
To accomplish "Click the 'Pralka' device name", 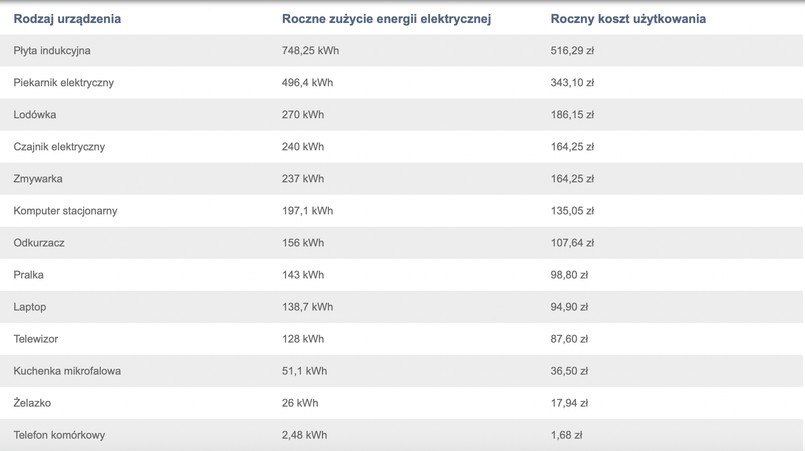I will [x=29, y=274].
